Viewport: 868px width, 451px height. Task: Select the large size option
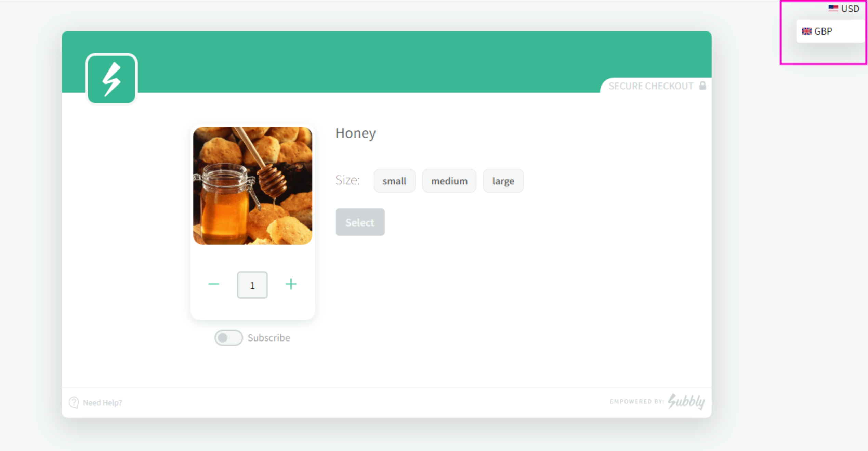pos(503,181)
